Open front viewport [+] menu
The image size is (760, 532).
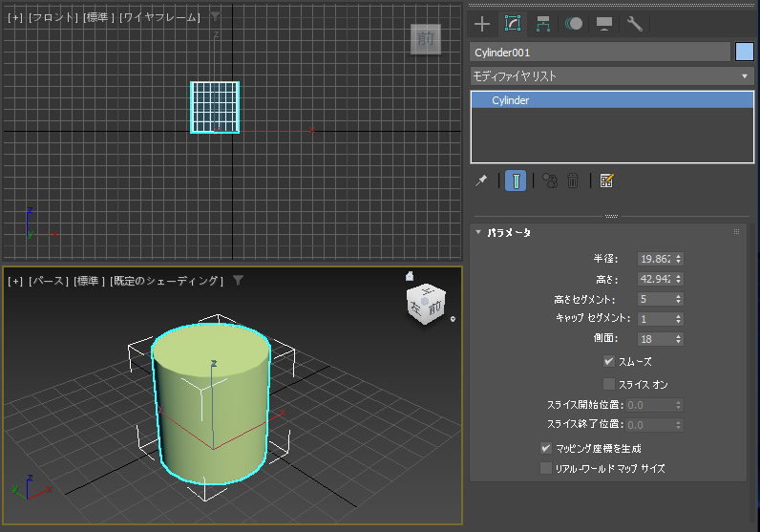(15, 17)
